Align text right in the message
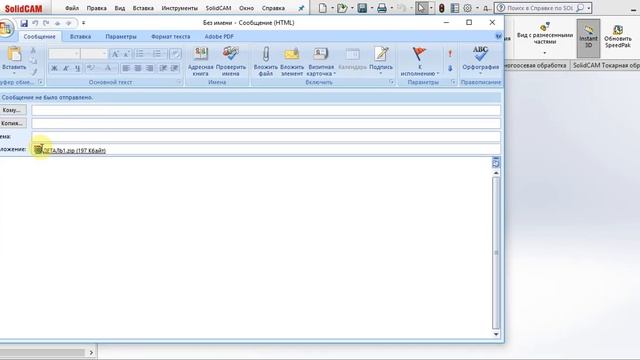The image size is (640, 360). tap(150, 68)
